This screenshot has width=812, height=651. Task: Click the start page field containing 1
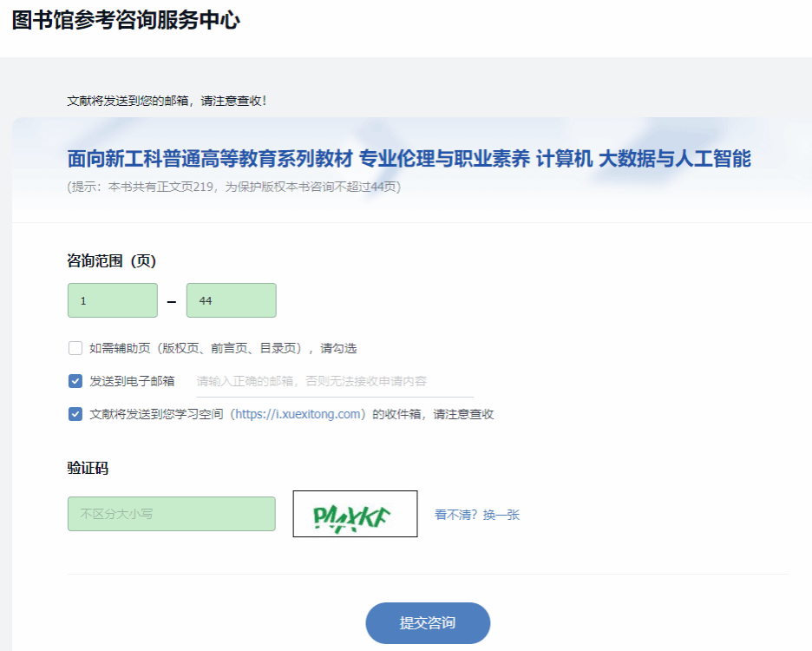113,300
